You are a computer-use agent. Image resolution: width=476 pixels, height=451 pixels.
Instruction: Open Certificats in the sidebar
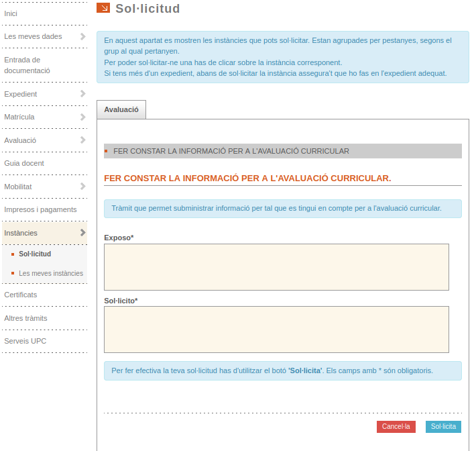pos(21,295)
